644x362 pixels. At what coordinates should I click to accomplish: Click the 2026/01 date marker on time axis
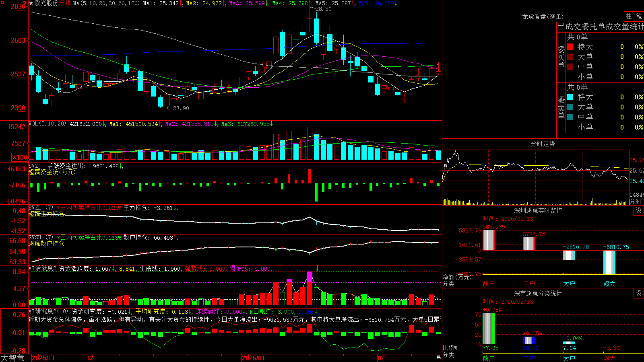click(x=254, y=358)
